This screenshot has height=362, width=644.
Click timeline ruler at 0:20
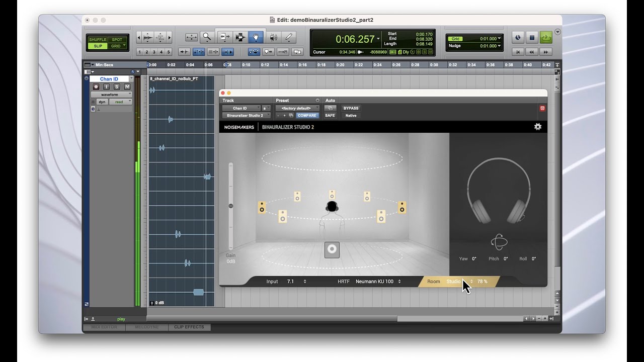[341, 65]
